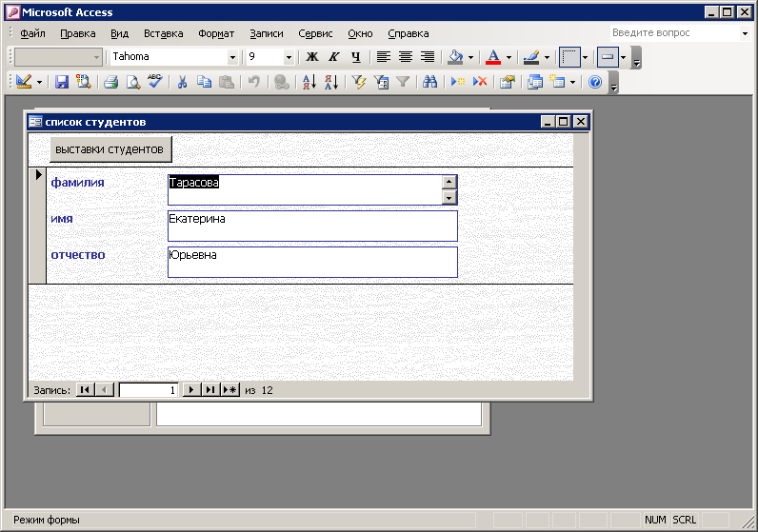The width and height of the screenshot is (758, 532).
Task: Open the Вставка menu
Action: tap(164, 33)
